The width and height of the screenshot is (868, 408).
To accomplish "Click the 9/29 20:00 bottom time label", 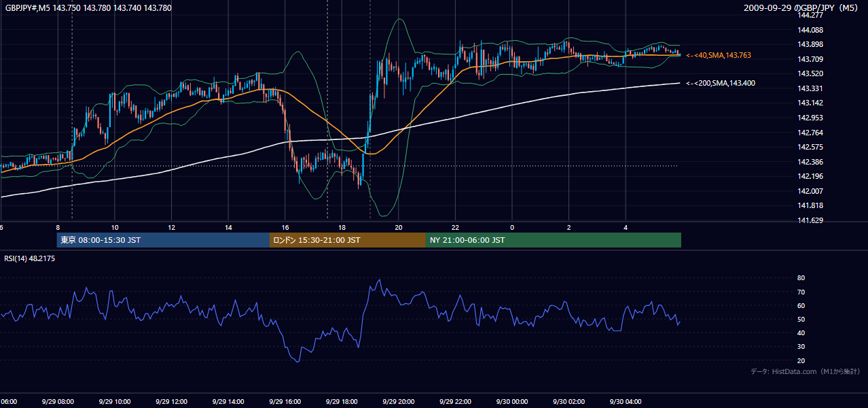I will (x=398, y=402).
